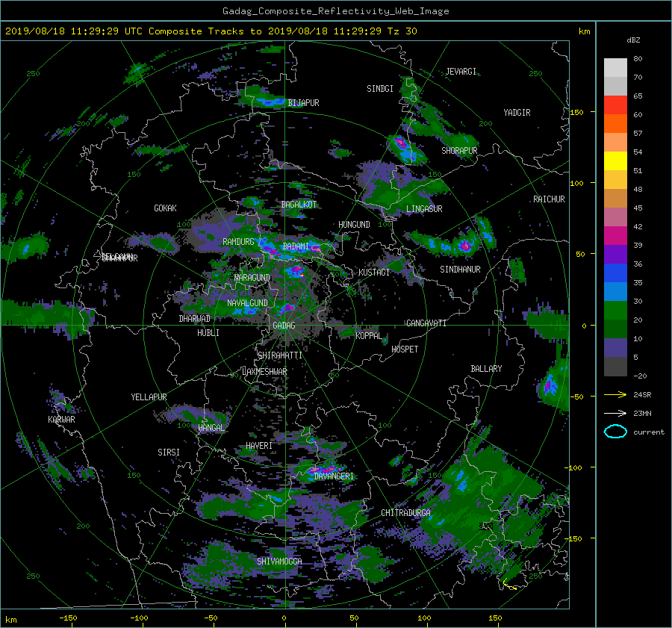Click the SHIRAHATTI city label
The width and height of the screenshot is (672, 628).
click(x=280, y=355)
